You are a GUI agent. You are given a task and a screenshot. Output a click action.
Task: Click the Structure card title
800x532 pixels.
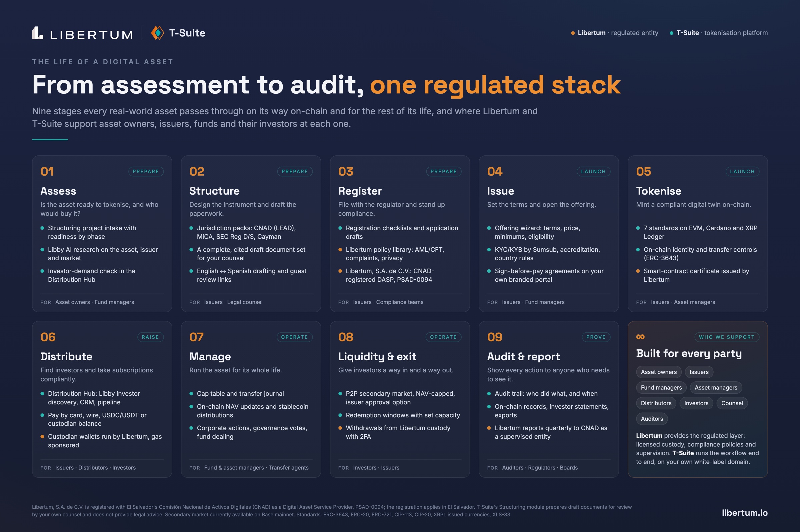(x=214, y=191)
